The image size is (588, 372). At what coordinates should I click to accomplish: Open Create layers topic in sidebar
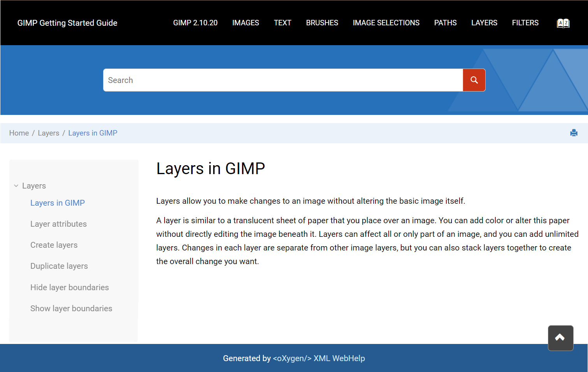[x=54, y=245]
